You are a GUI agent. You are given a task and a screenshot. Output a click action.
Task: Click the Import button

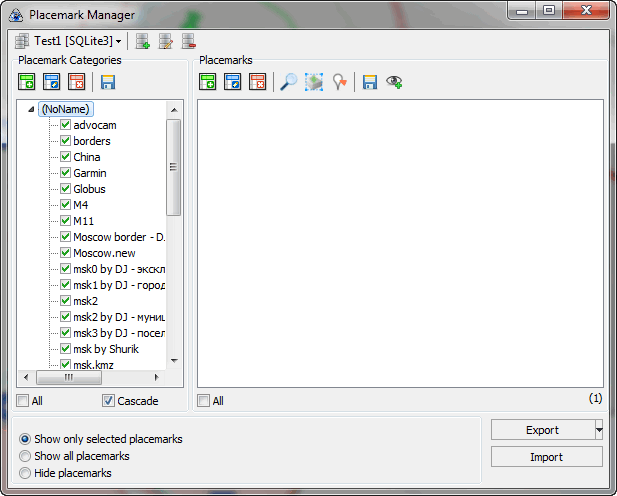pyautogui.click(x=546, y=457)
